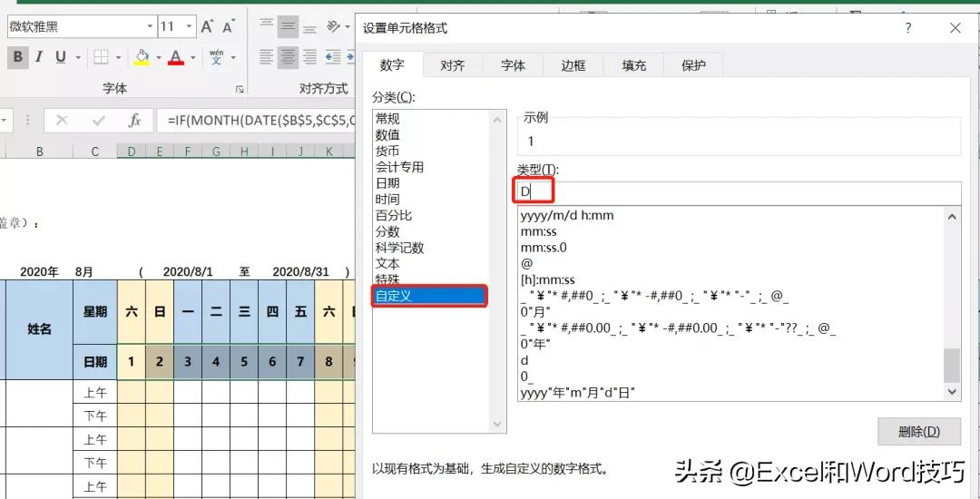Click the scroll-up arrow of the category list

[497, 120]
